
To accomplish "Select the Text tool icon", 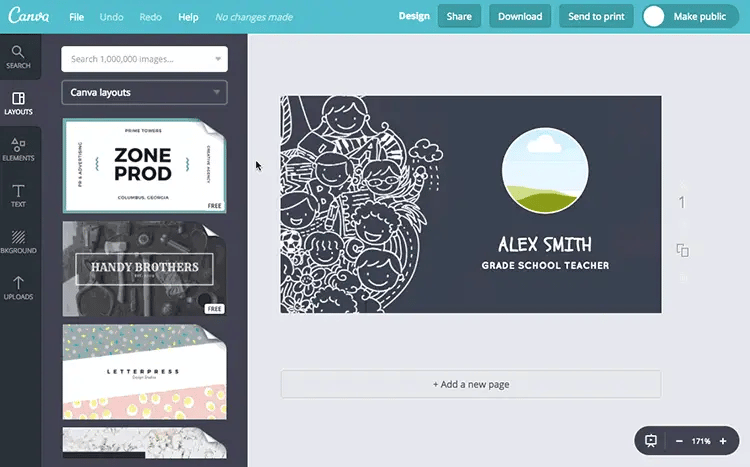I will click(18, 191).
